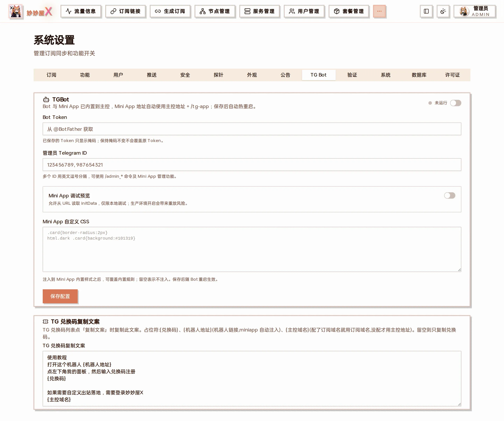The width and height of the screenshot is (504, 421).
Task: Switch to the 公告 settings tab
Action: [285, 75]
